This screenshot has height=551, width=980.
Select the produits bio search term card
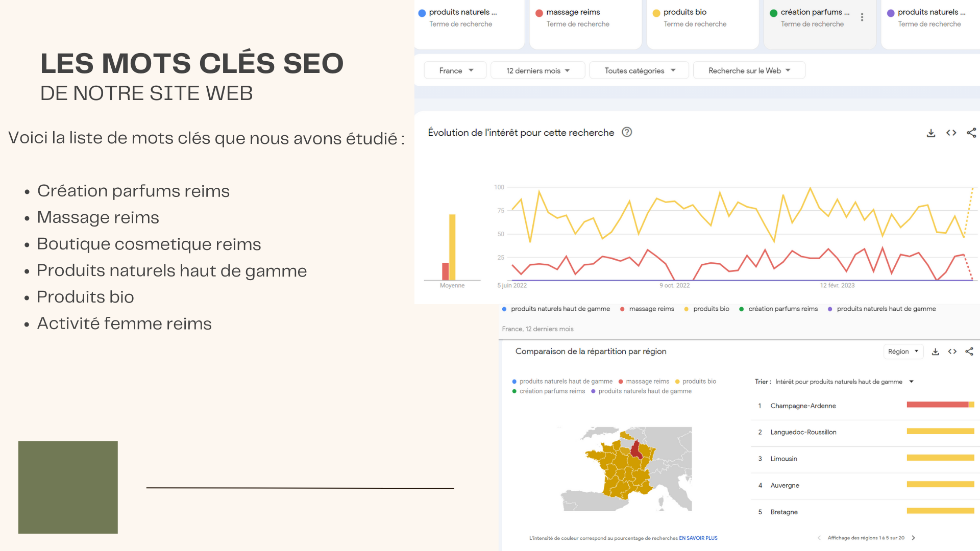tap(702, 18)
